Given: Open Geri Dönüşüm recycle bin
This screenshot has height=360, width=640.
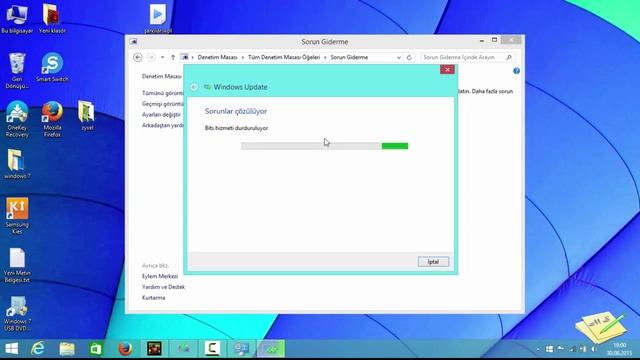Looking at the screenshot, I should tap(17, 70).
